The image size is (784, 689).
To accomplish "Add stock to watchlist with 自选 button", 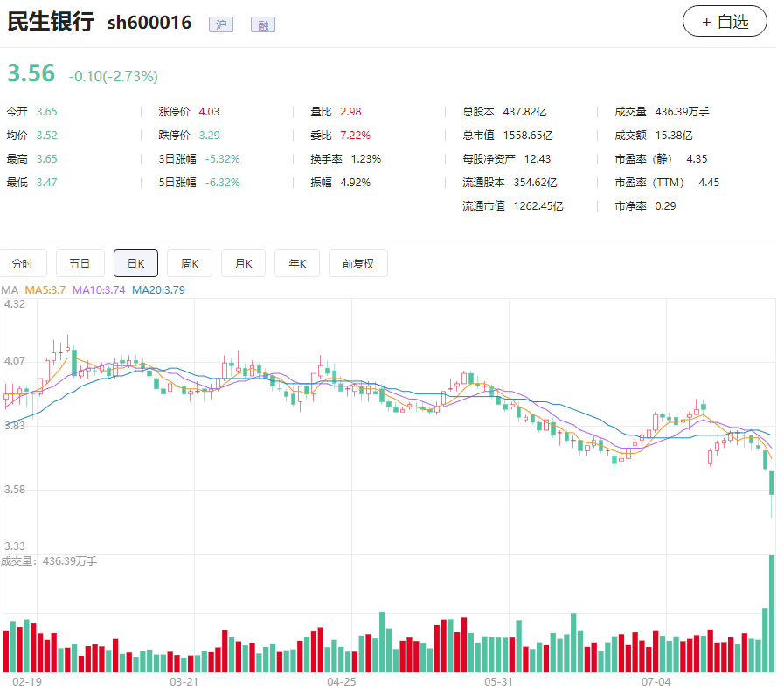I will pos(725,22).
